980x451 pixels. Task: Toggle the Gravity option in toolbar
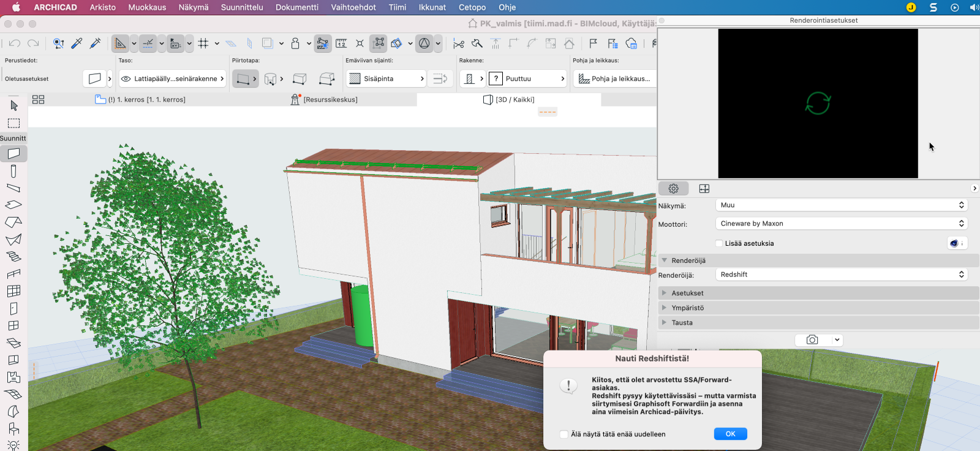click(295, 44)
